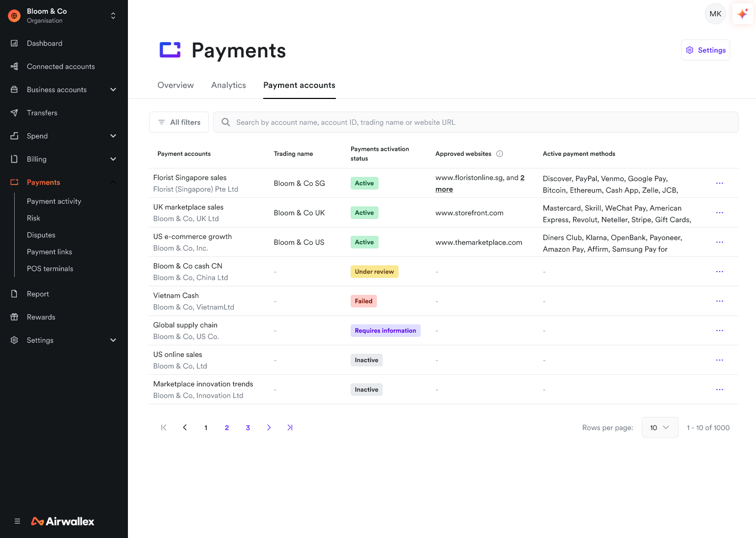Click the Rewards gift icon
The width and height of the screenshot is (756, 538).
(x=14, y=317)
